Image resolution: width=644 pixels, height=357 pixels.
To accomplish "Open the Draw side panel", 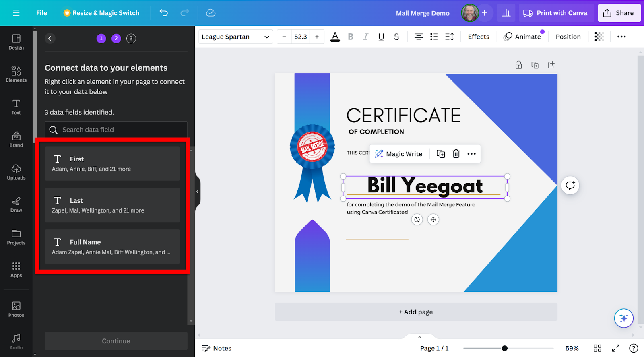I will click(x=16, y=205).
